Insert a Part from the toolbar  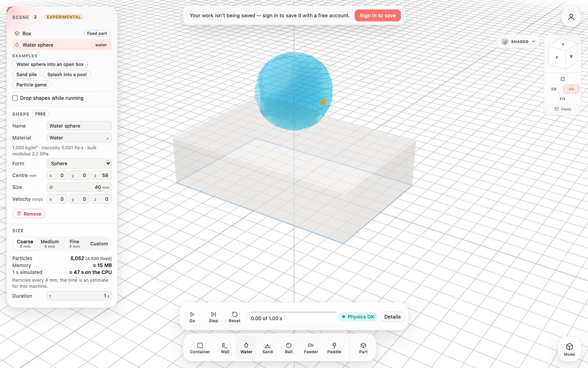pos(363,348)
